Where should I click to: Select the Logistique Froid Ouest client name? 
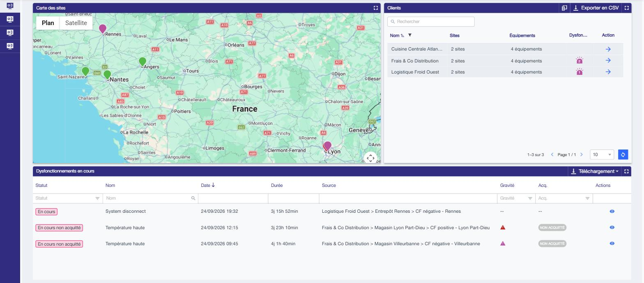(415, 72)
